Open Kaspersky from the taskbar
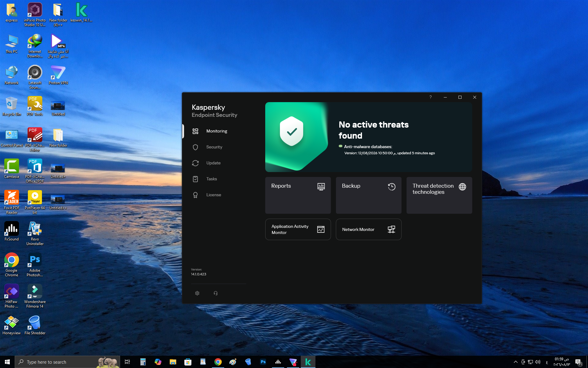 tap(308, 362)
